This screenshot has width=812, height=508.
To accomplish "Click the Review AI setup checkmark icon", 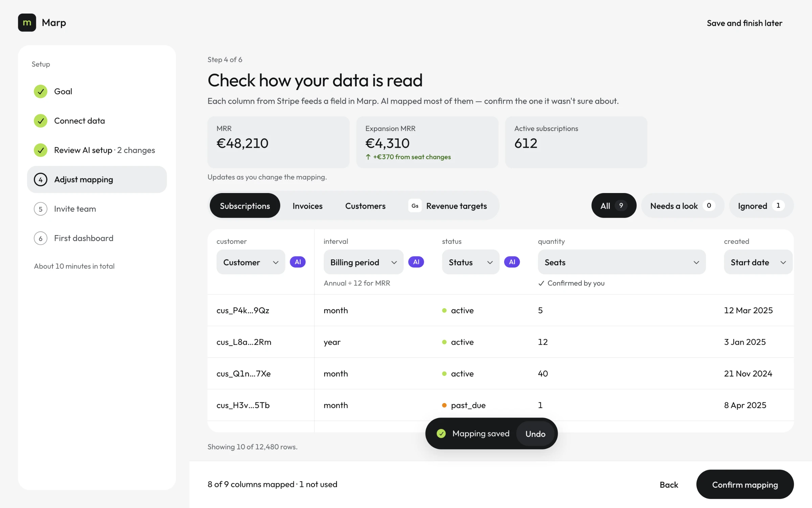I will [41, 150].
